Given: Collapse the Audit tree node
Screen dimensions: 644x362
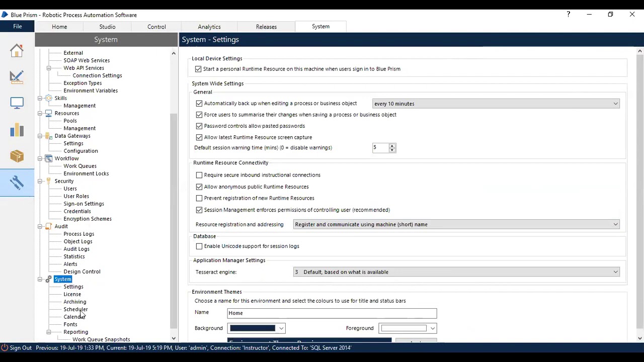Looking at the screenshot, I should coord(40,226).
